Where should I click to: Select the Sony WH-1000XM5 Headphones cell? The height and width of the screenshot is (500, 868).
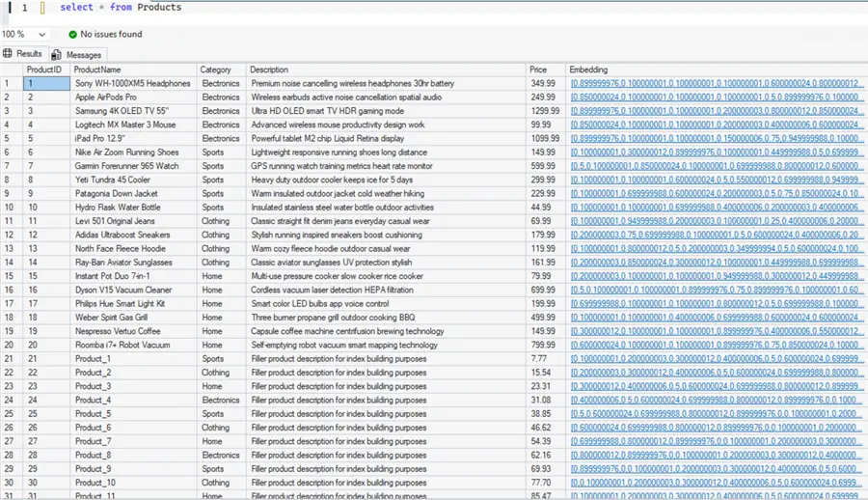(133, 84)
